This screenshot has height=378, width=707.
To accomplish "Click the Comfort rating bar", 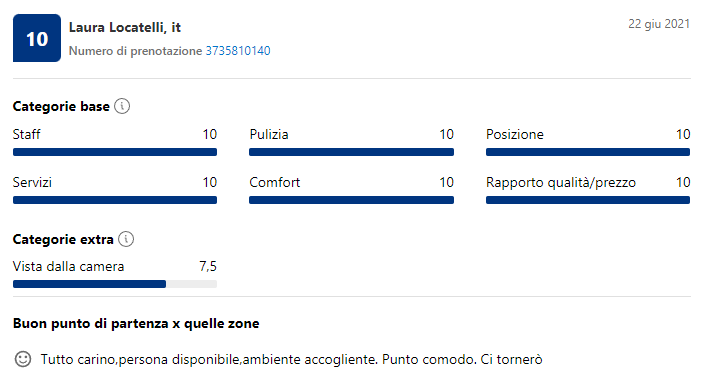I will coord(351,200).
